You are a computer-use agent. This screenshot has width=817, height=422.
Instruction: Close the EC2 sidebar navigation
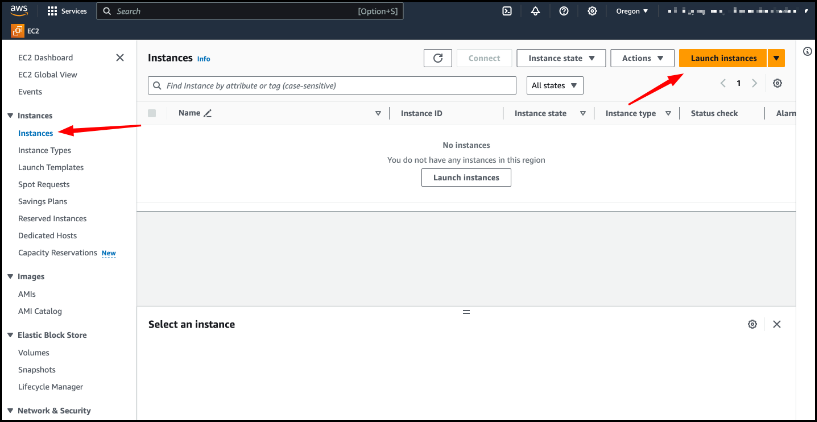120,57
